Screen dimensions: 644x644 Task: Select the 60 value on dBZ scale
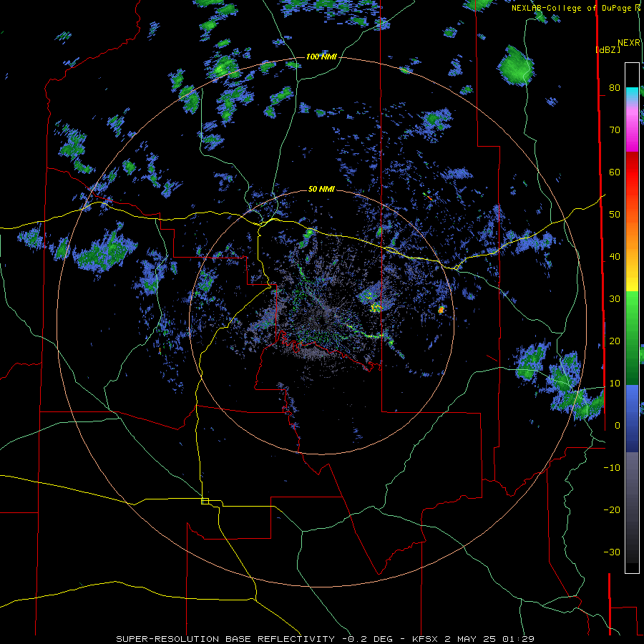click(615, 172)
